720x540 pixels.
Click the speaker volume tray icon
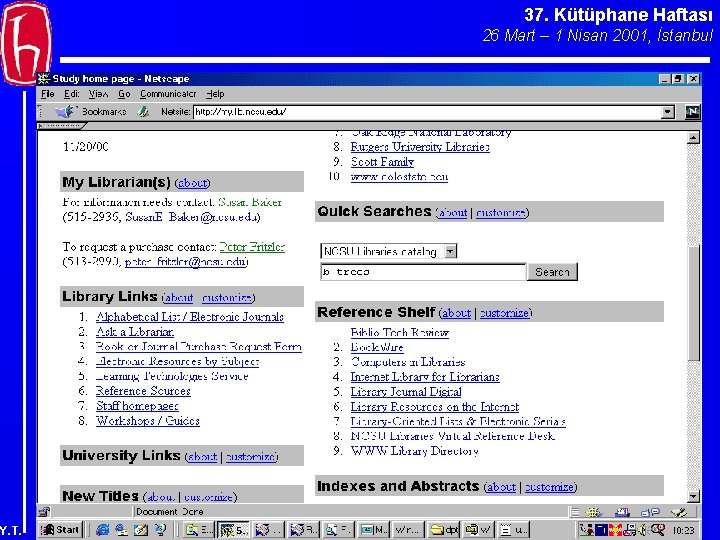pos(644,530)
